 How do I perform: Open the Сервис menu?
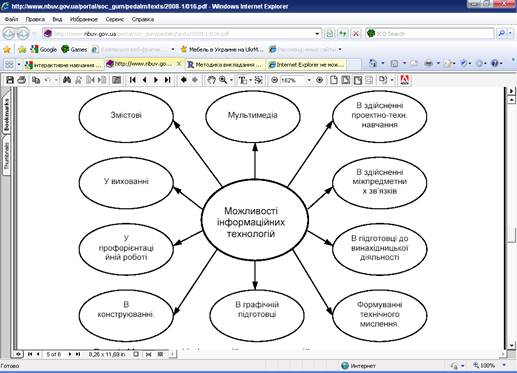tap(115, 19)
